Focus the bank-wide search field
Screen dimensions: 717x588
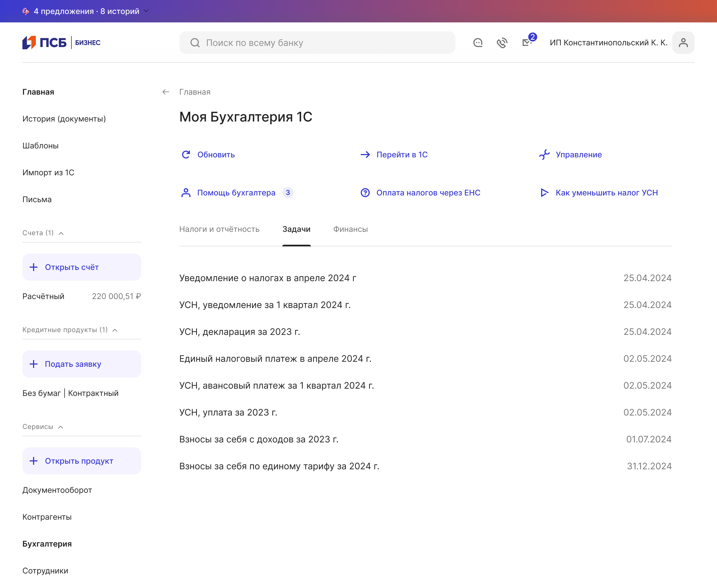(317, 43)
